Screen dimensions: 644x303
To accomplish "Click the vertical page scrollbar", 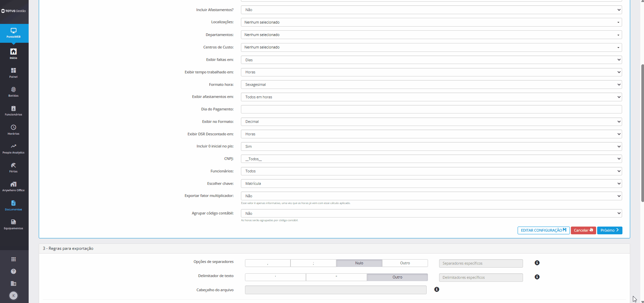I will (x=642, y=133).
